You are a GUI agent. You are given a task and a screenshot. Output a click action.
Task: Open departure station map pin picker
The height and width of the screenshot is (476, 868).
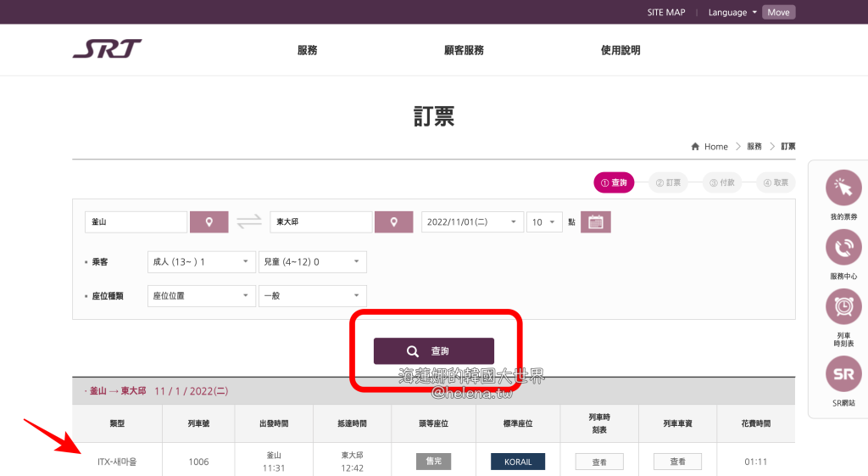tap(209, 222)
